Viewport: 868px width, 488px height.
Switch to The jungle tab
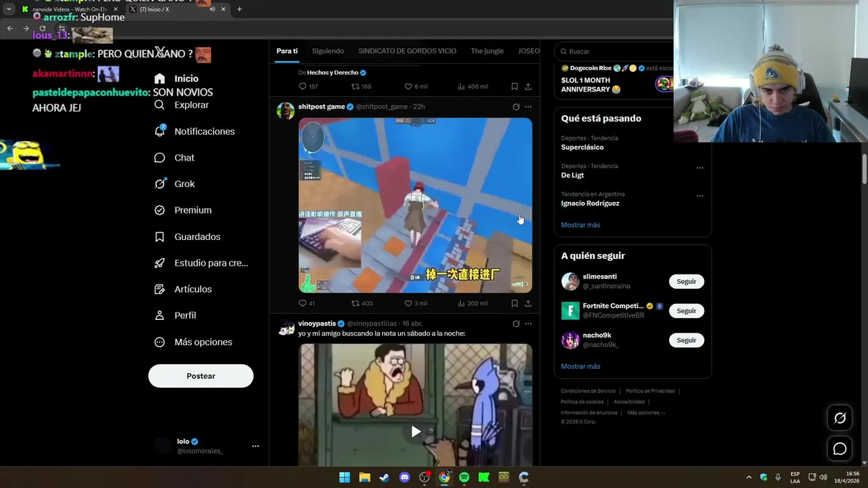tap(487, 51)
